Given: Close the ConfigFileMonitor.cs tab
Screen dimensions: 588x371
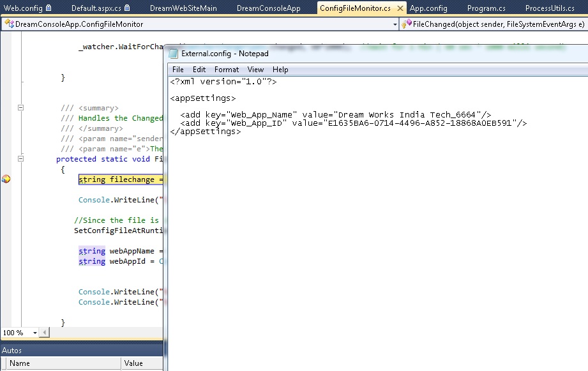Looking at the screenshot, I should (x=400, y=8).
